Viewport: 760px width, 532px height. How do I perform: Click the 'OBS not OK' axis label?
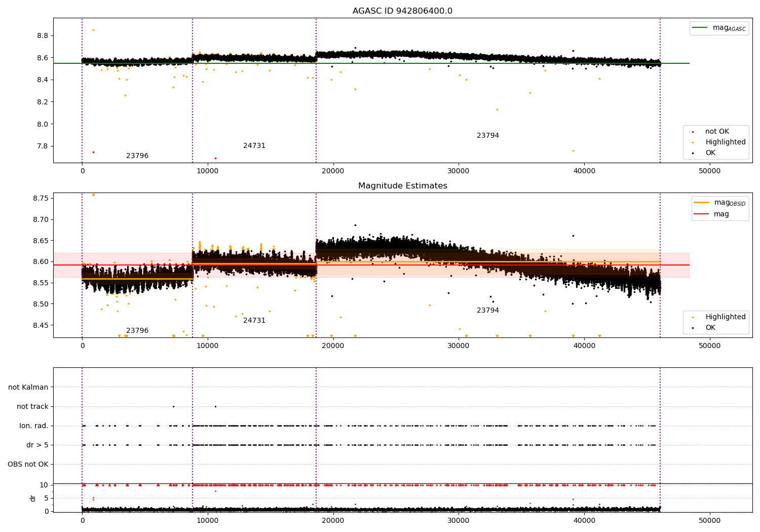(x=28, y=465)
